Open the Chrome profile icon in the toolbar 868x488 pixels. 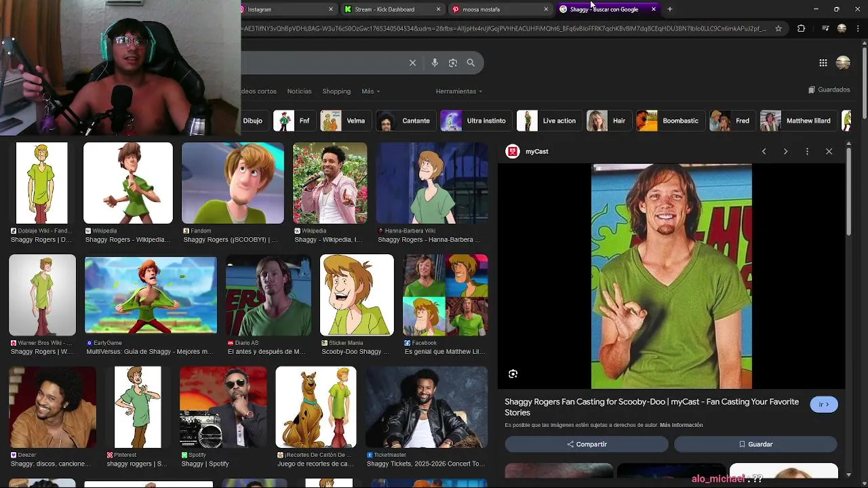click(x=842, y=28)
